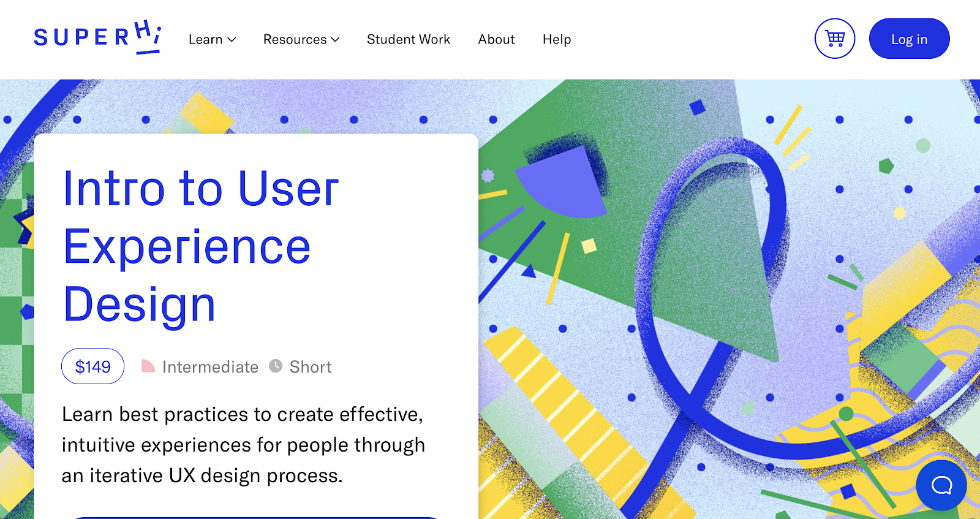Click the Intermediate level label
This screenshot has width=980, height=519.
point(210,367)
